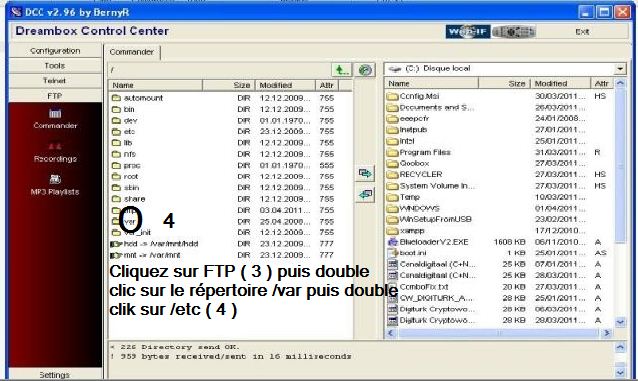This screenshot has height=381, width=638.
Task: Open the Configuration section
Action: 55,51
